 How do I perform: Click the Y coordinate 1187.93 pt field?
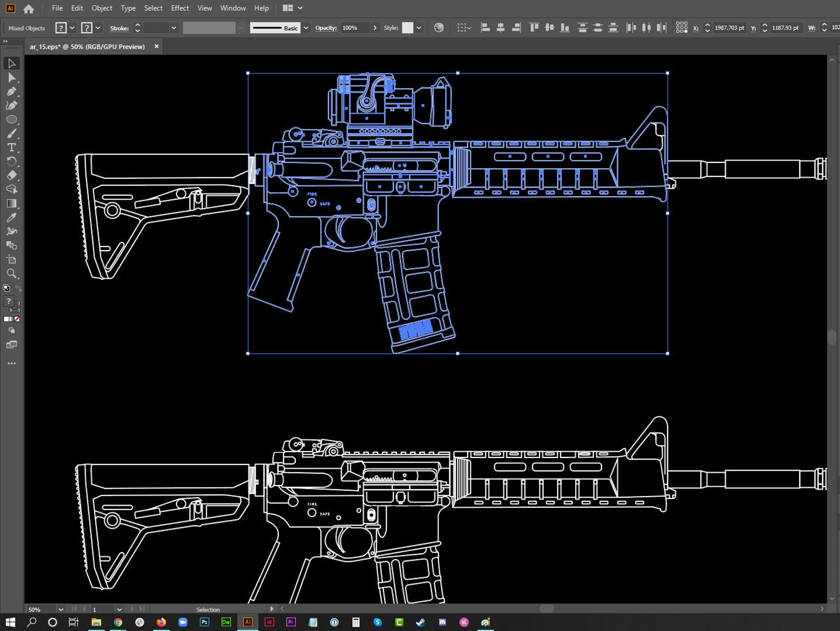(x=786, y=28)
